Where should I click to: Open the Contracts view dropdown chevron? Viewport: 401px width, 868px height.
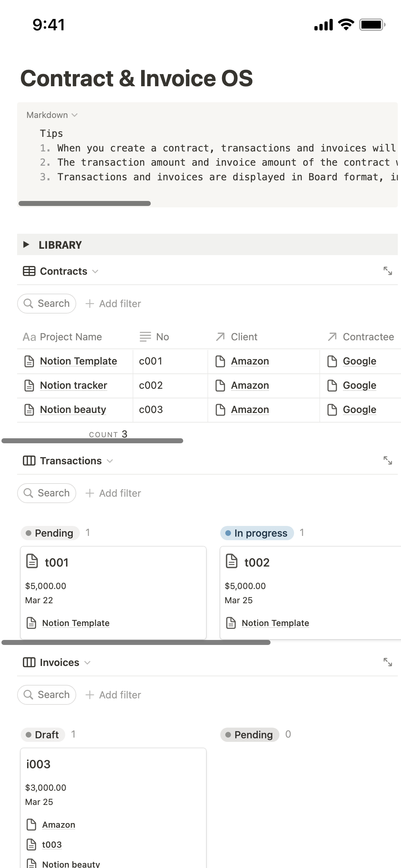95,272
